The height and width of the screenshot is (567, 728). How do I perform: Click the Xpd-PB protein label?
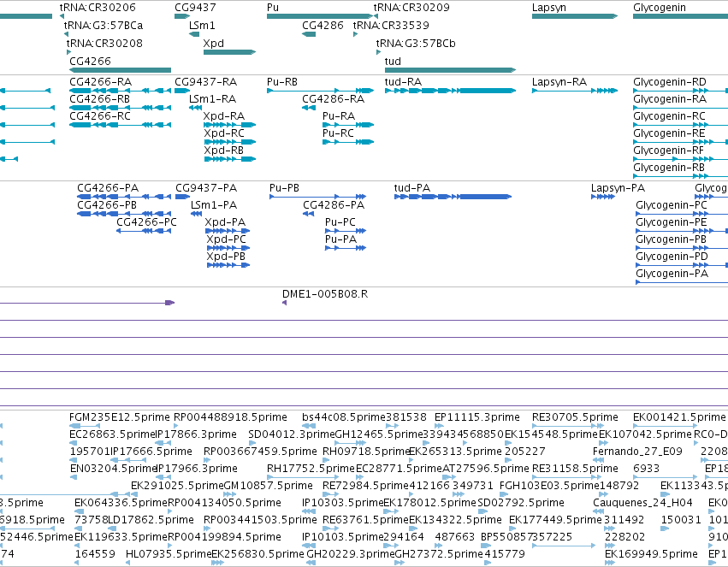(x=226, y=256)
